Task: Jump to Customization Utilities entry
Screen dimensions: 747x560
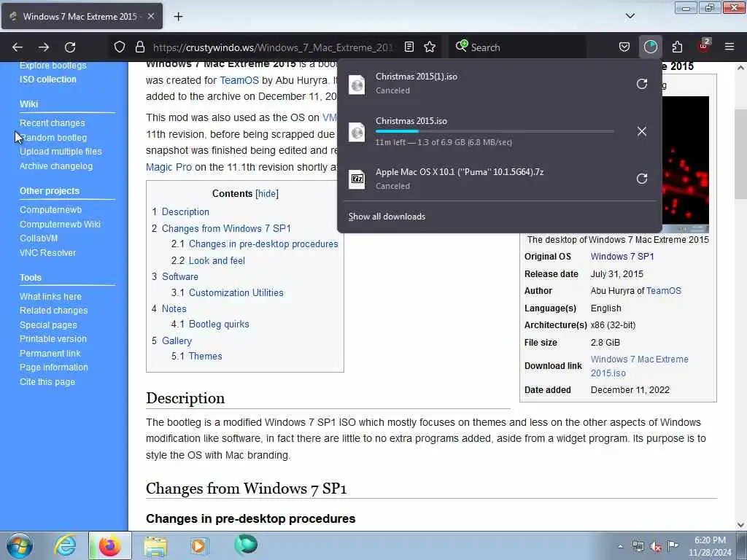Action: coord(236,293)
